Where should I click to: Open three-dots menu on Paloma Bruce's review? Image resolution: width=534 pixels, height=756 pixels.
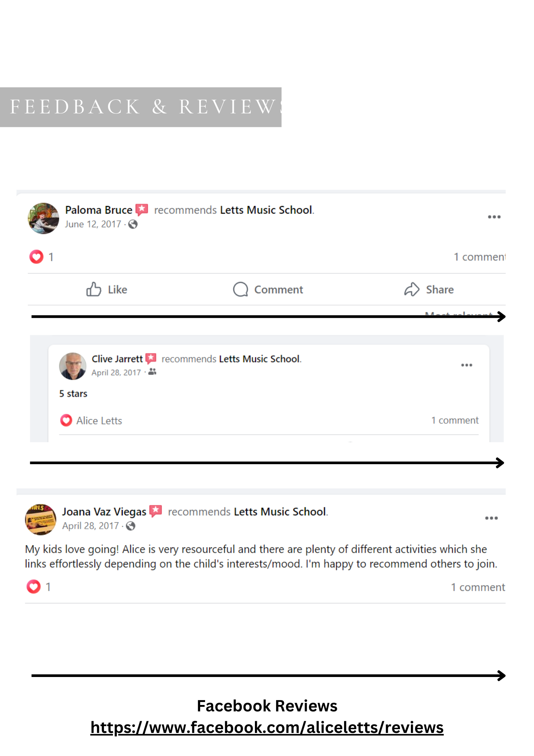(494, 217)
